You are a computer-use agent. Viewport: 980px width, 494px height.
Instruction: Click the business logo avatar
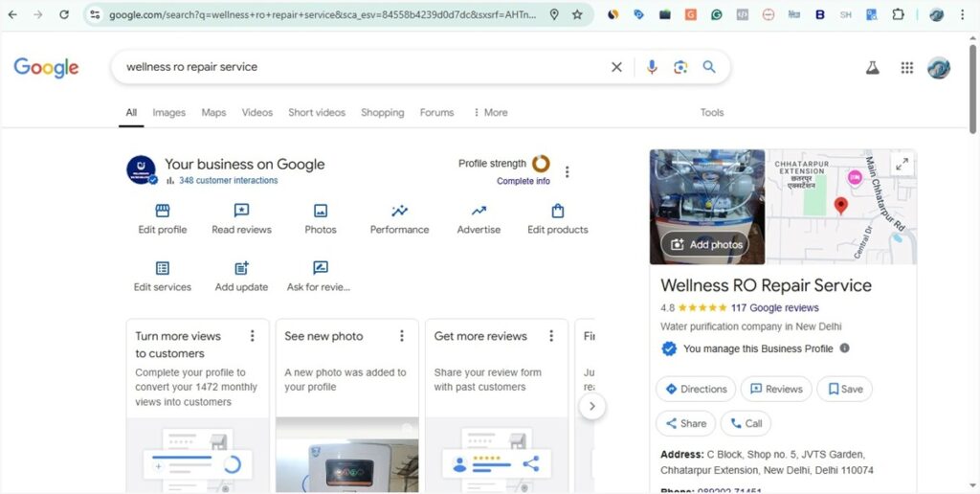(x=142, y=170)
